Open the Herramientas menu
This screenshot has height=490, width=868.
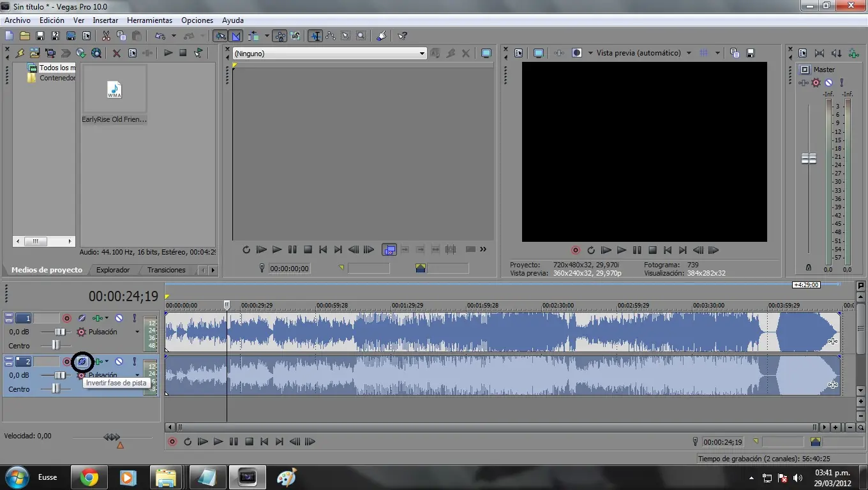pyautogui.click(x=149, y=20)
